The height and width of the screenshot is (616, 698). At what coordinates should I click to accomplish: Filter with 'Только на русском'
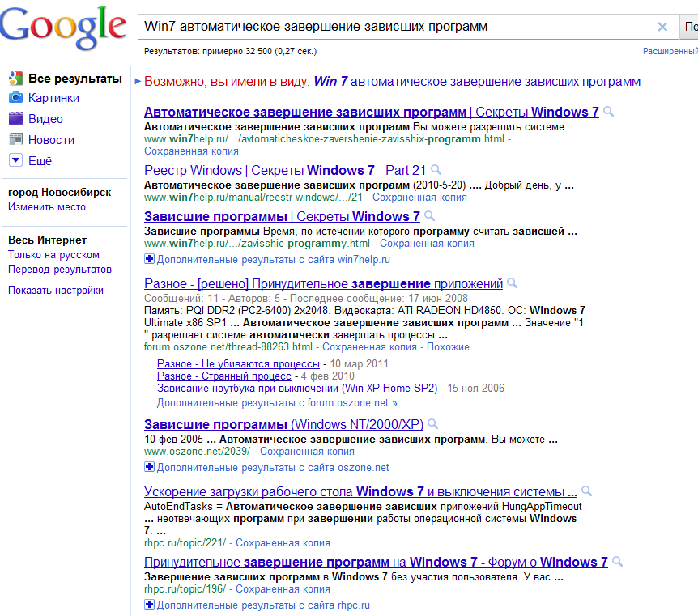point(54,255)
